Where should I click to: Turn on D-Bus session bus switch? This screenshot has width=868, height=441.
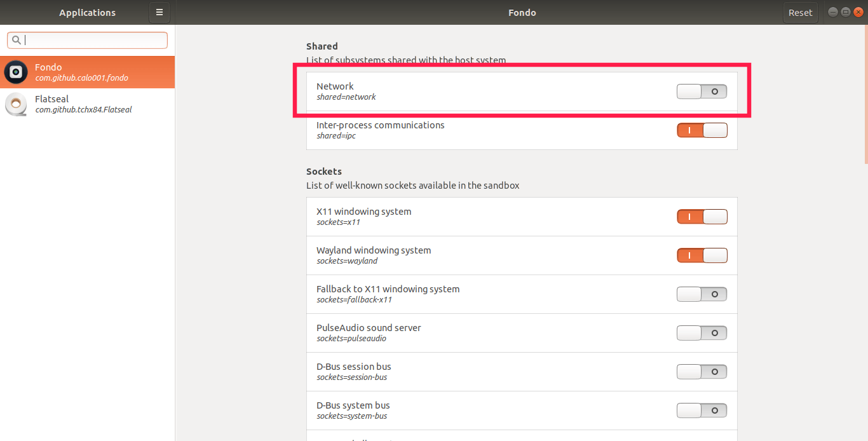pos(702,372)
